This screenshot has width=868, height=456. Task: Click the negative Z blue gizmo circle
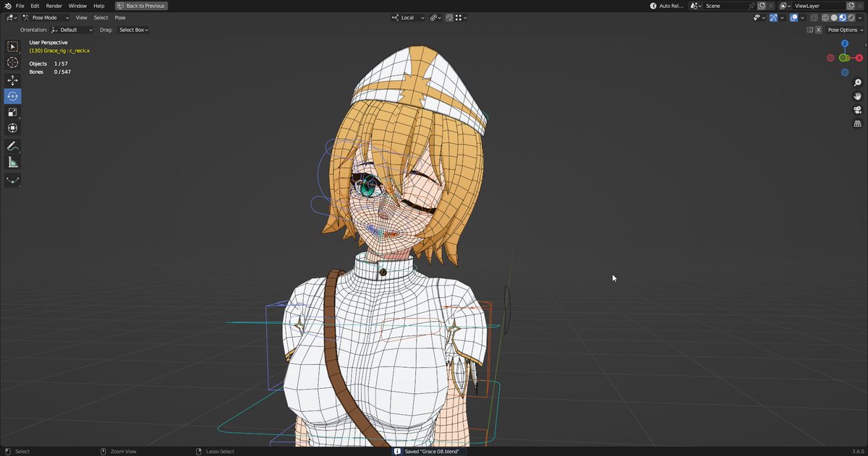pos(844,72)
